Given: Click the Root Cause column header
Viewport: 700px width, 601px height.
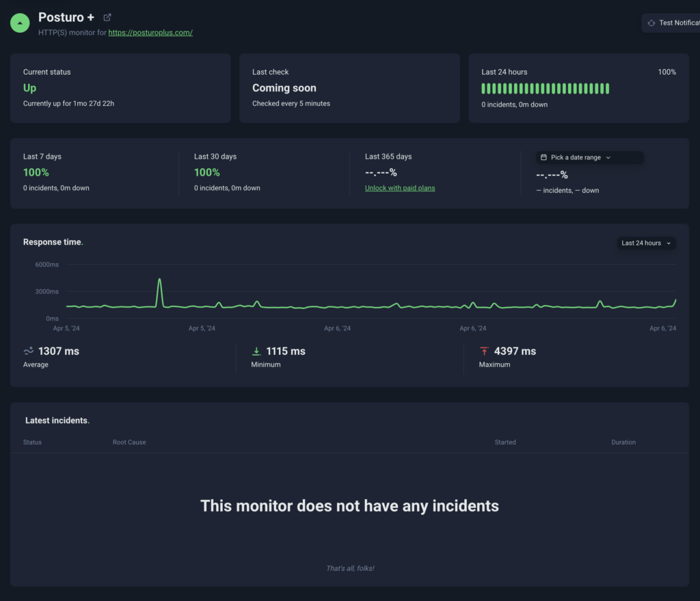Looking at the screenshot, I should coord(129,442).
